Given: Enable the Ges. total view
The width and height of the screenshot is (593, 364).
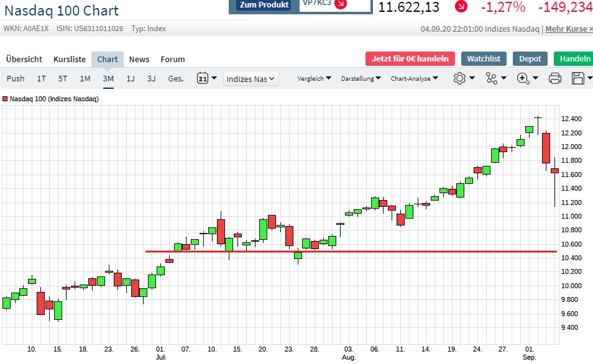Looking at the screenshot, I should (x=175, y=78).
